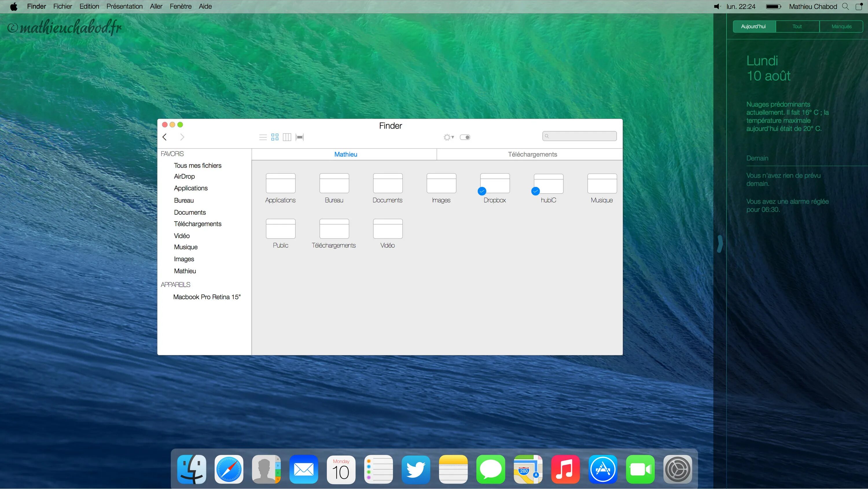Switch to column view in Finder
This screenshot has height=489, width=868.
287,137
